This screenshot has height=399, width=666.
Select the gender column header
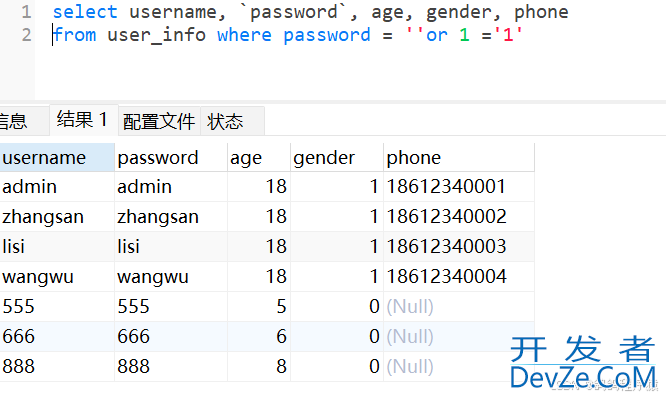click(x=337, y=158)
